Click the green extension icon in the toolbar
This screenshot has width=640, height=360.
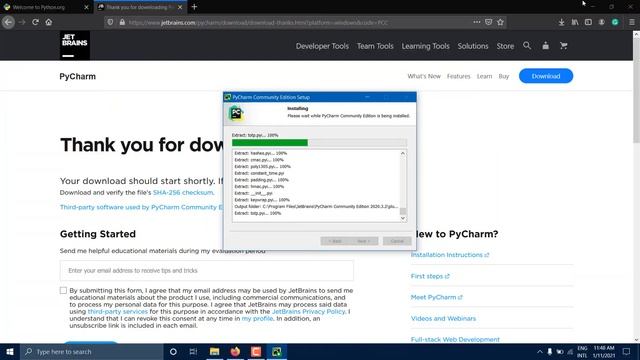(615, 22)
